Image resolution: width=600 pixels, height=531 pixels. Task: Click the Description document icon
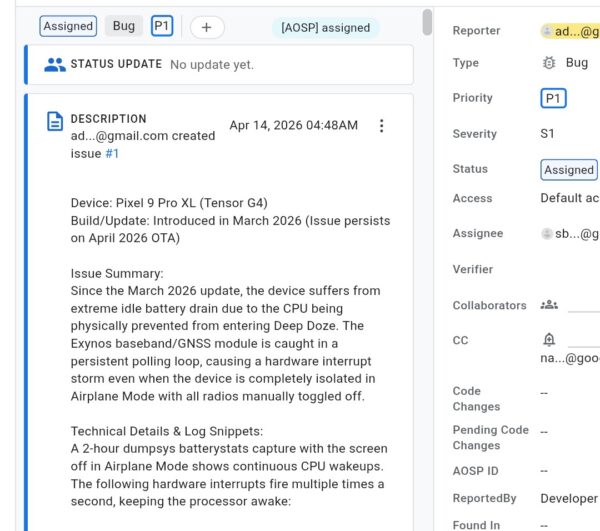pyautogui.click(x=55, y=122)
